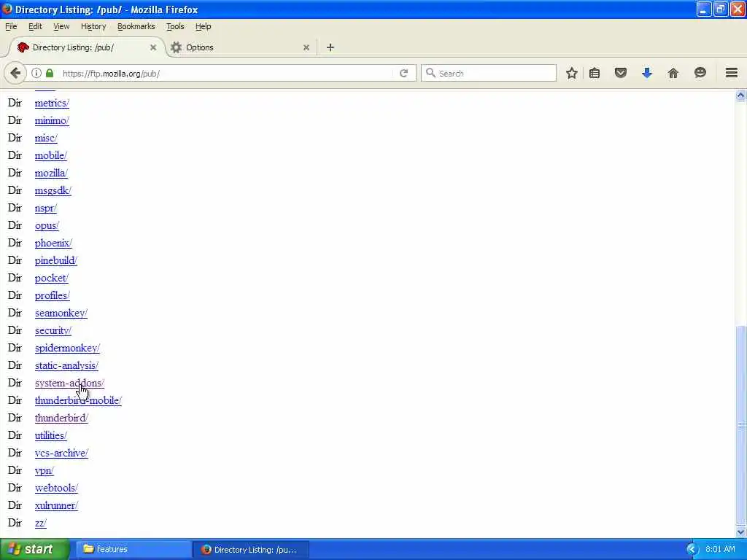Click the Options tab gear icon
Viewport: 747px width, 560px height.
(x=177, y=47)
